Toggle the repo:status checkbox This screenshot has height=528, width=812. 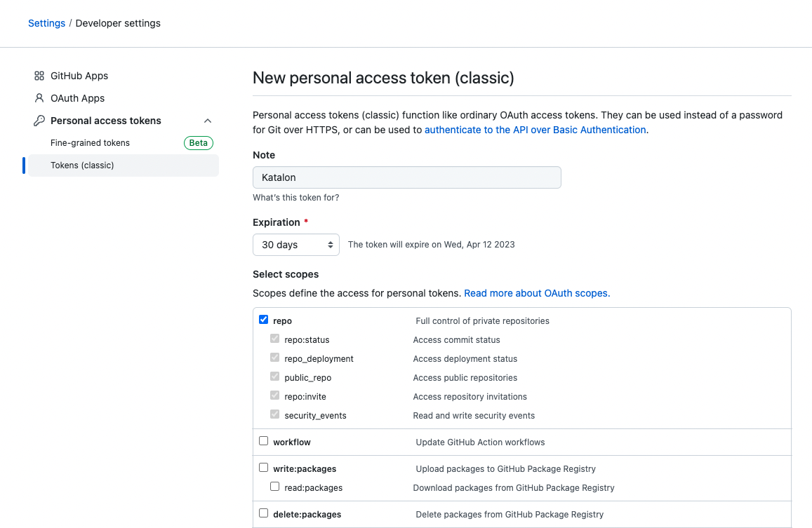click(x=275, y=339)
